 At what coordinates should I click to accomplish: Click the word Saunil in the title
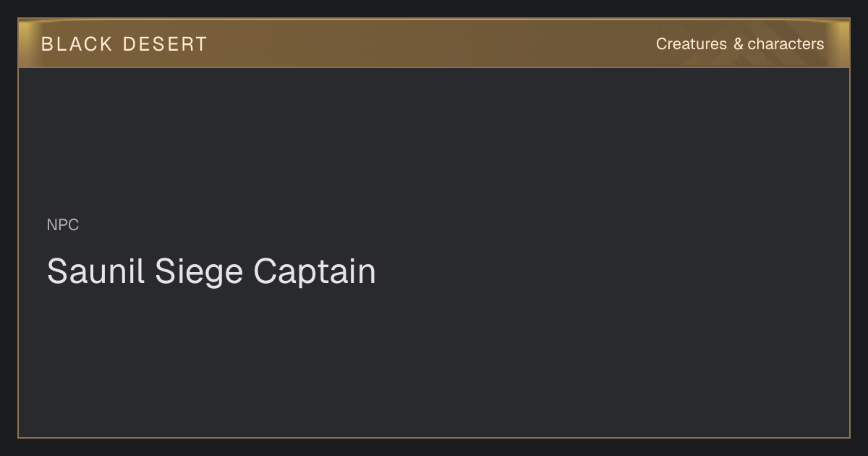[x=96, y=272]
